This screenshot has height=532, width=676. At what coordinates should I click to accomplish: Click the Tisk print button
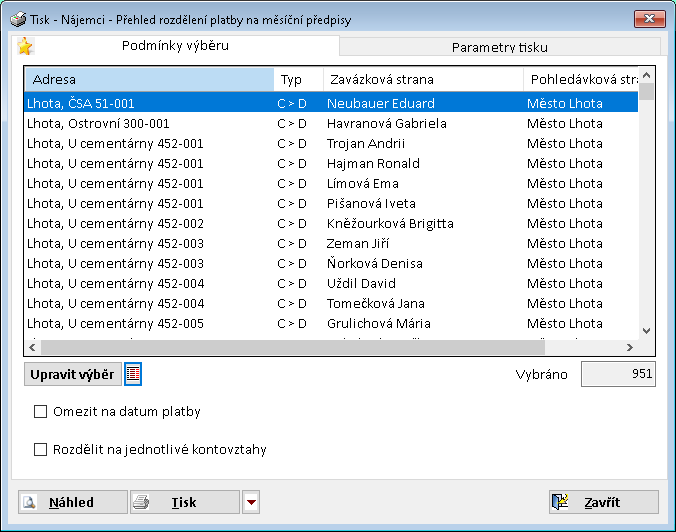184,502
